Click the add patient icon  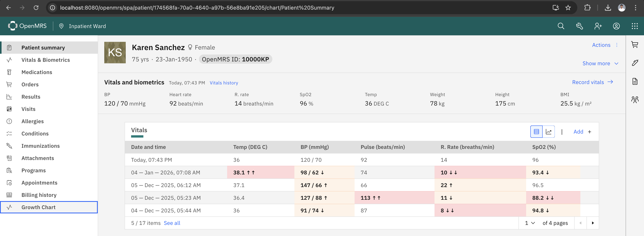[598, 26]
